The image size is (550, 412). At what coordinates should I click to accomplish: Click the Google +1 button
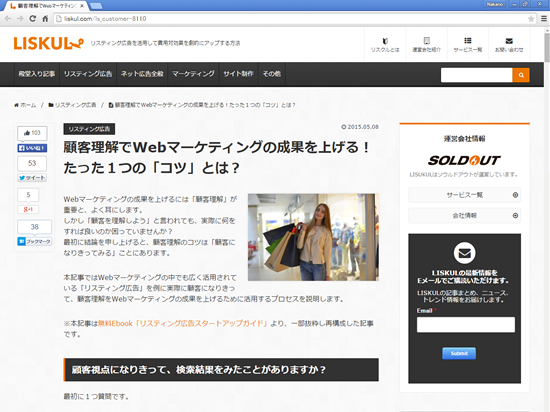pyautogui.click(x=28, y=209)
